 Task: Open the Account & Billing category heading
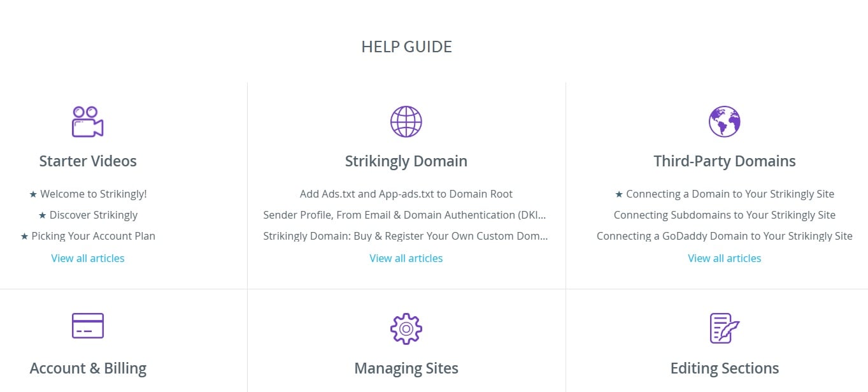coord(88,368)
